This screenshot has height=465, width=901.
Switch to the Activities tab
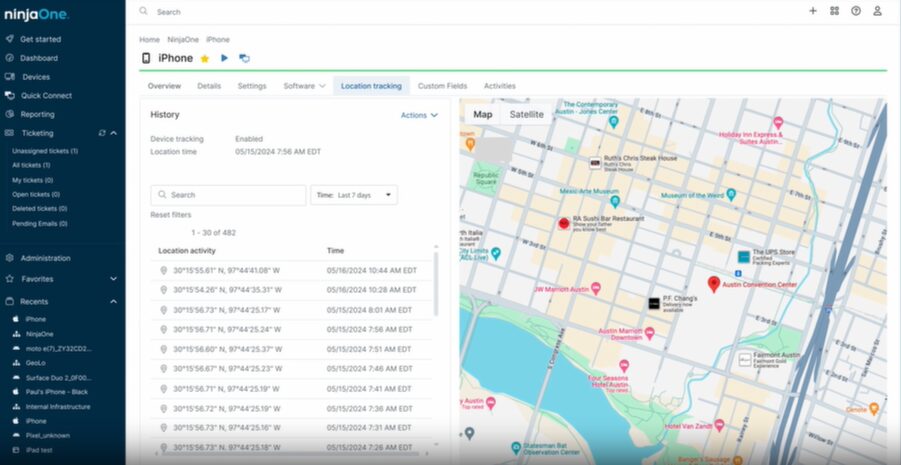pos(499,86)
